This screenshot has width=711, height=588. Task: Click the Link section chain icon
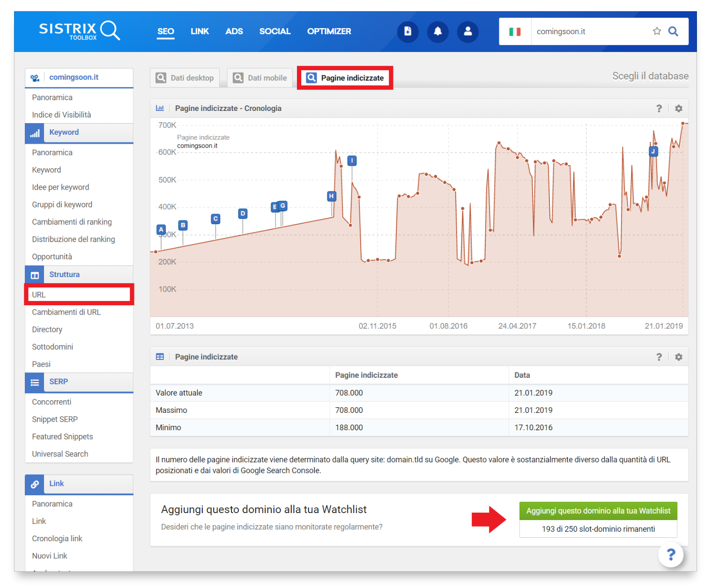point(35,485)
